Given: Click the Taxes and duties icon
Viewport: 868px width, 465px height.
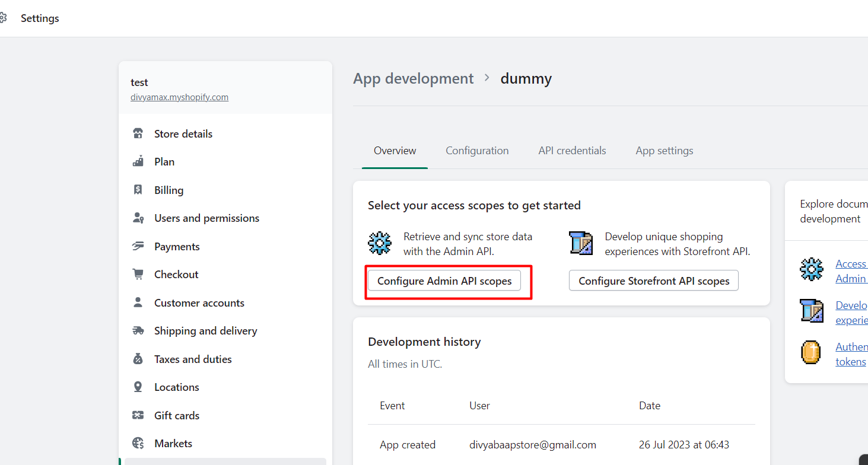Looking at the screenshot, I should (x=138, y=359).
